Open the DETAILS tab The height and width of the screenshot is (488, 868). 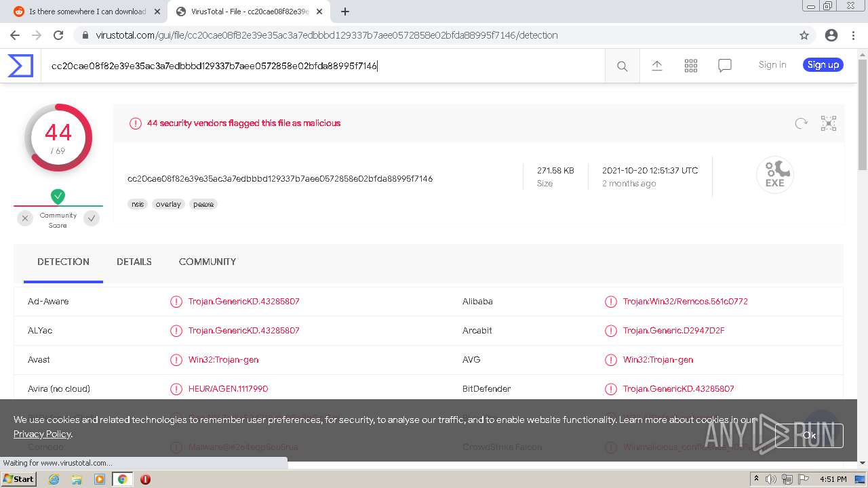tap(134, 262)
